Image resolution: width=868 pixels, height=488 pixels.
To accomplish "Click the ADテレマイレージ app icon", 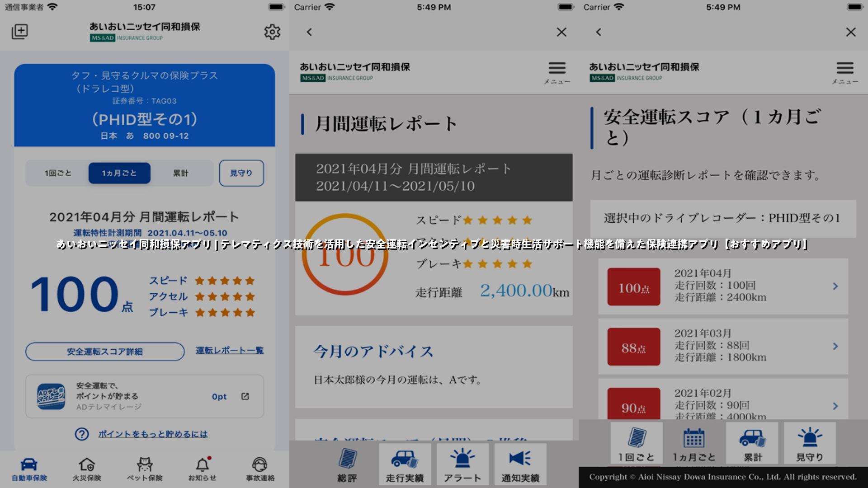I will [x=51, y=396].
